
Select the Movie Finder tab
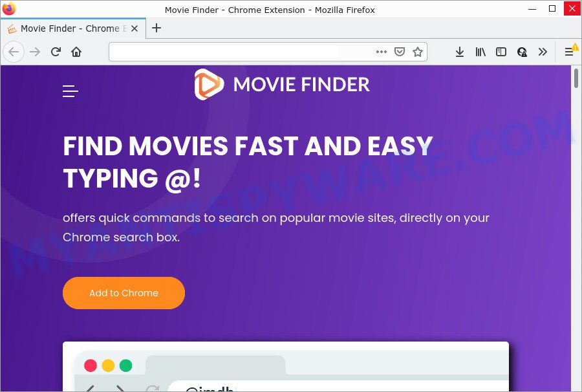(x=73, y=28)
